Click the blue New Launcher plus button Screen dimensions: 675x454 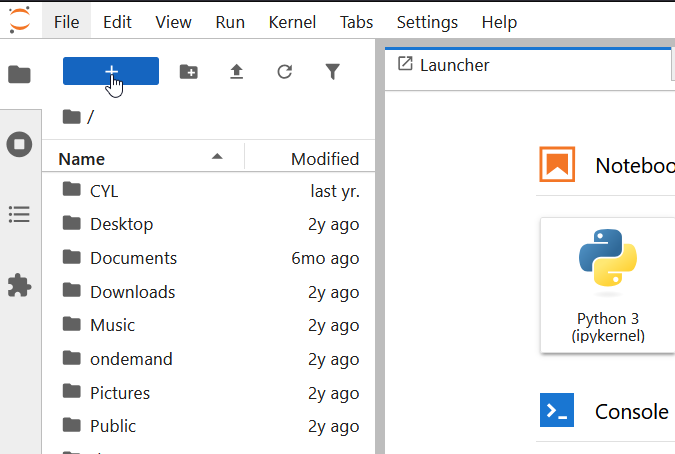click(x=111, y=71)
